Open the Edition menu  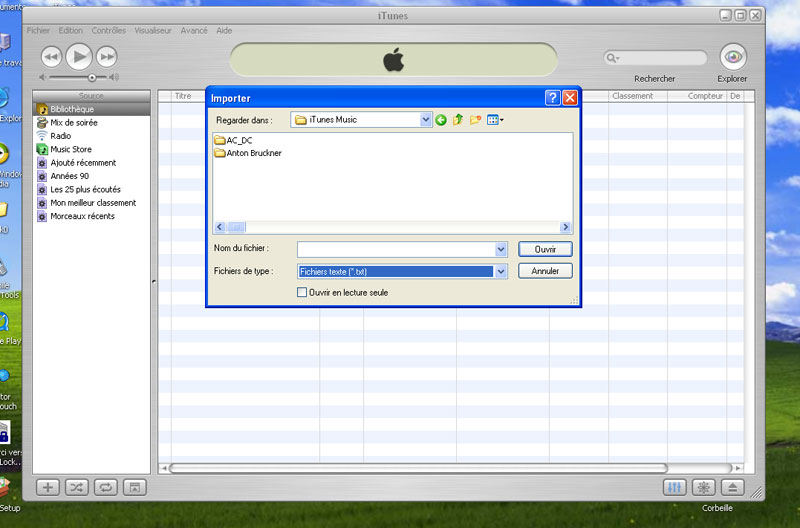[x=70, y=31]
